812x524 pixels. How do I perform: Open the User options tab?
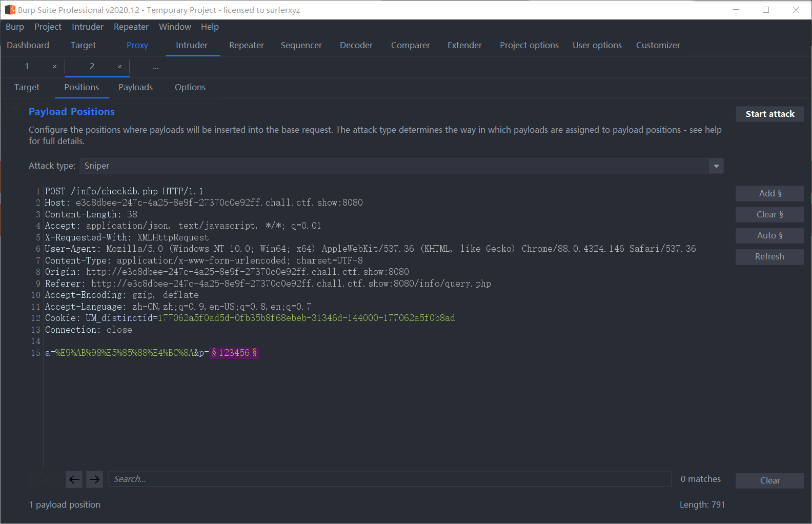[597, 45]
